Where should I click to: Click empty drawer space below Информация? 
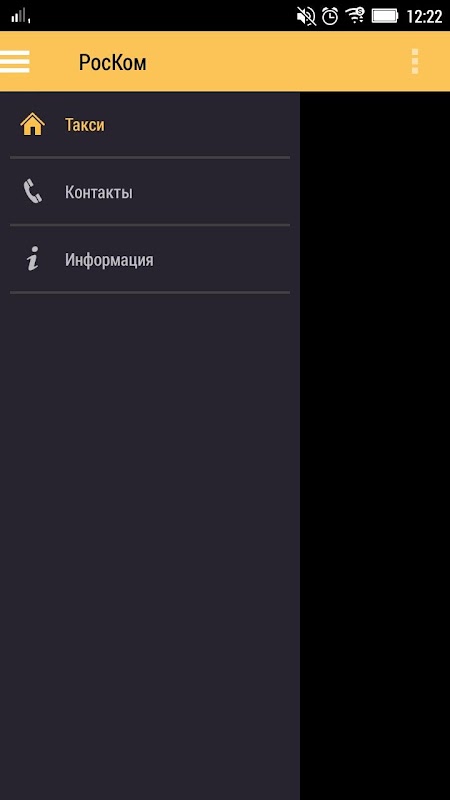point(150,546)
